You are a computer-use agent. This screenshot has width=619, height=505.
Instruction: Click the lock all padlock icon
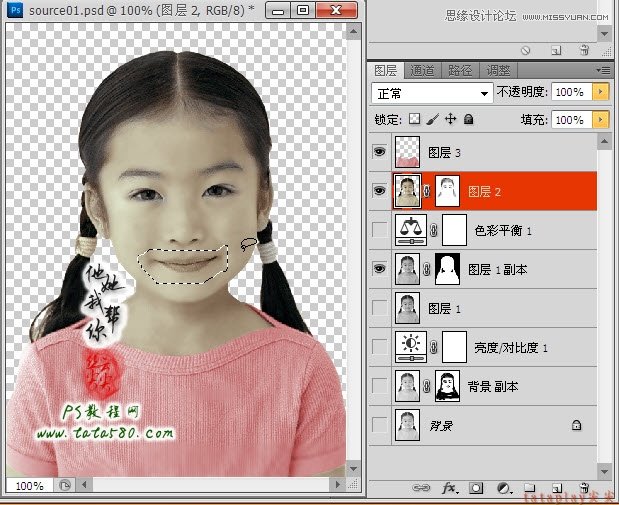[469, 119]
